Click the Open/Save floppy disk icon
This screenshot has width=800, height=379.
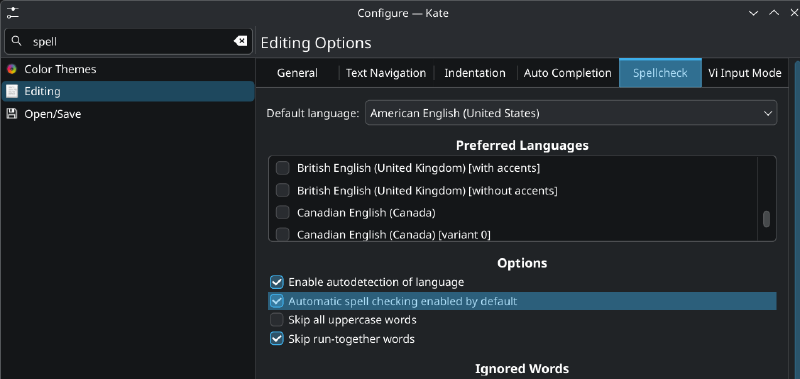pyautogui.click(x=12, y=114)
